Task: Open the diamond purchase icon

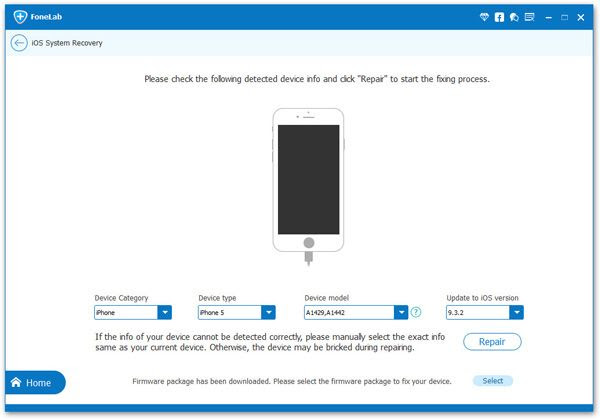Action: 484,17
